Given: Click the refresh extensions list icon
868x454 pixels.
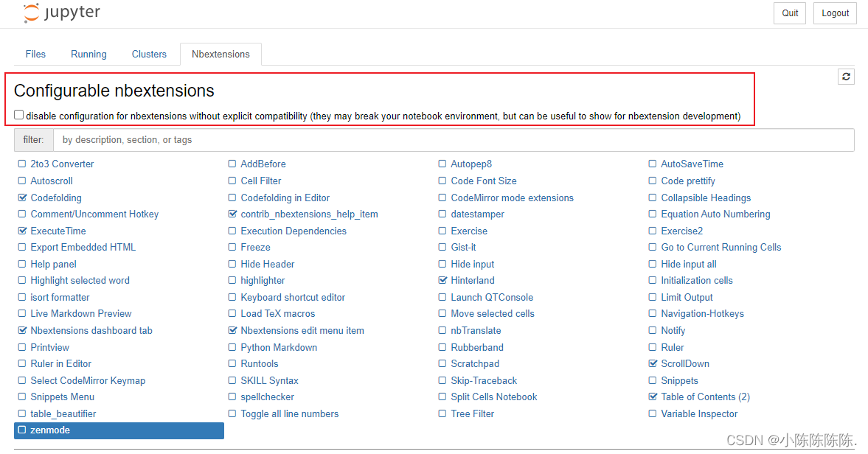Looking at the screenshot, I should click(x=845, y=76).
